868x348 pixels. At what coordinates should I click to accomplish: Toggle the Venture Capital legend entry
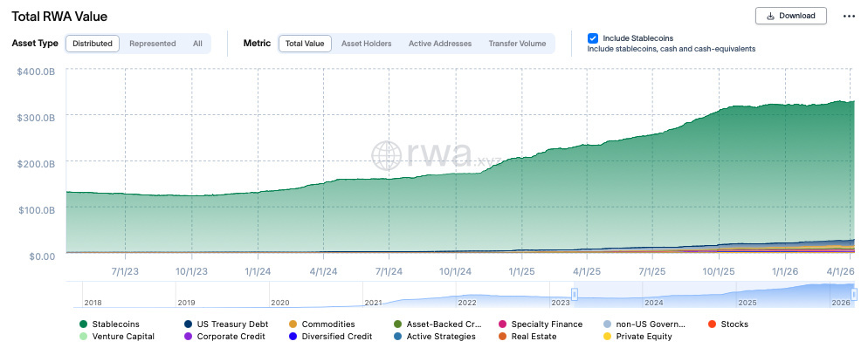117,337
